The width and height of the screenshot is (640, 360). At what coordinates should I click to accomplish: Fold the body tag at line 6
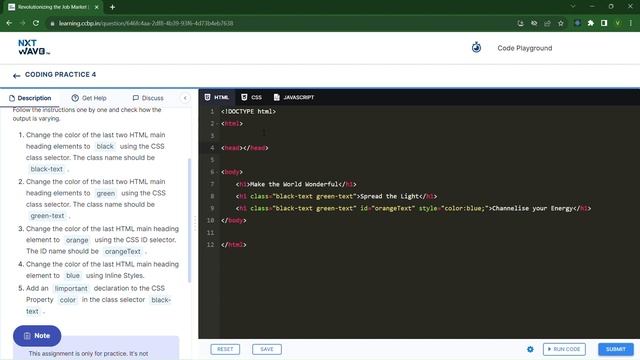(218, 172)
